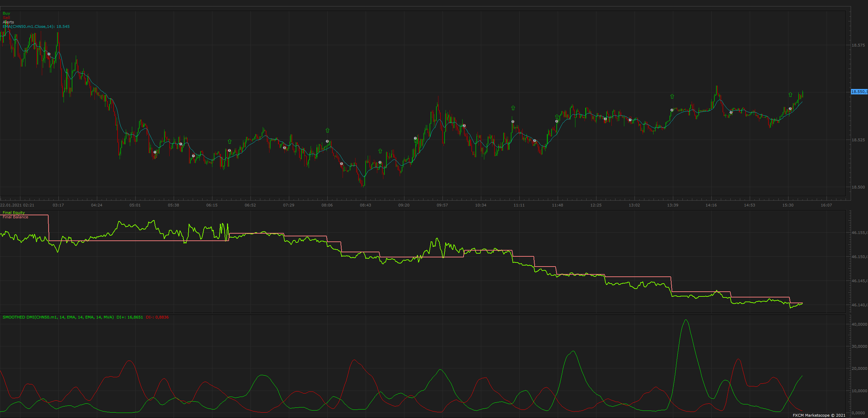Screen dimensions: 868x418
Task: Click trade marker 2 below the 08:57 buy arrow
Action: [380, 162]
